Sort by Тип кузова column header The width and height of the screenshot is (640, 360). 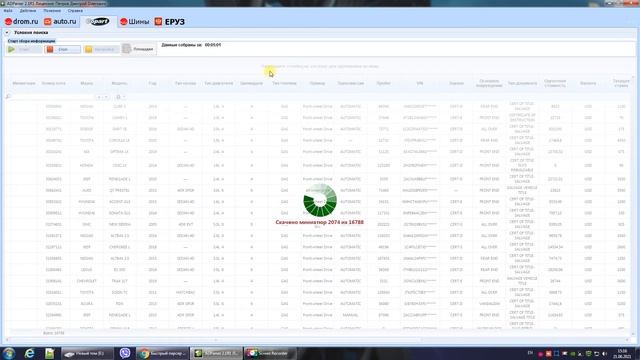point(185,83)
